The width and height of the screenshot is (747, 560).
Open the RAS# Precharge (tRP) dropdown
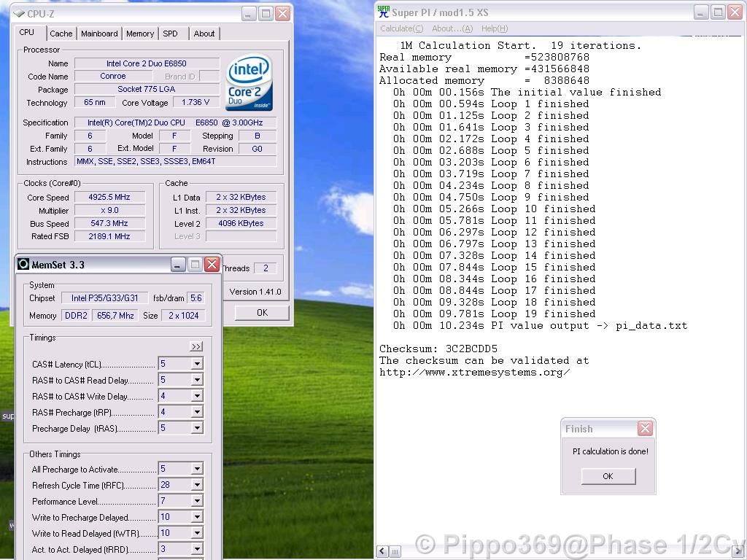(x=197, y=412)
